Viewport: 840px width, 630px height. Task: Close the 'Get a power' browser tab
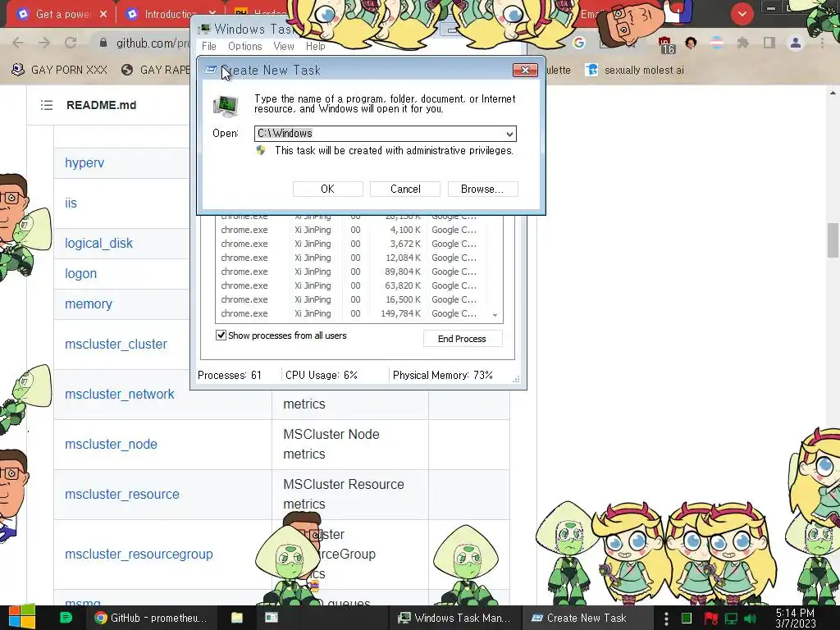103,15
